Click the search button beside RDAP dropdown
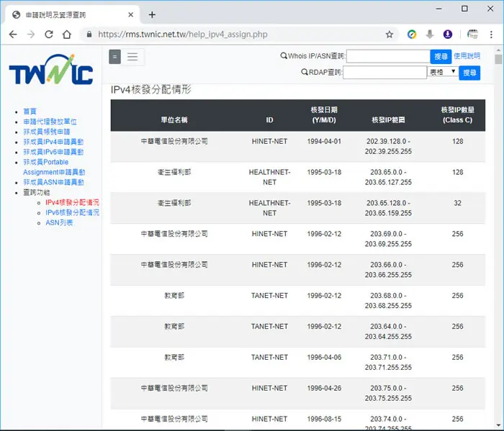The height and width of the screenshot is (431, 504). pyautogui.click(x=469, y=73)
